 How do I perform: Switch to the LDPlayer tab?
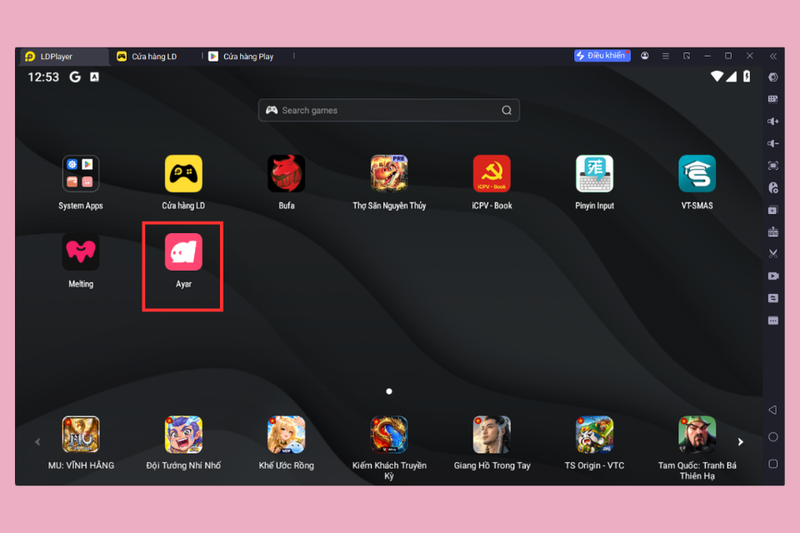coord(64,57)
